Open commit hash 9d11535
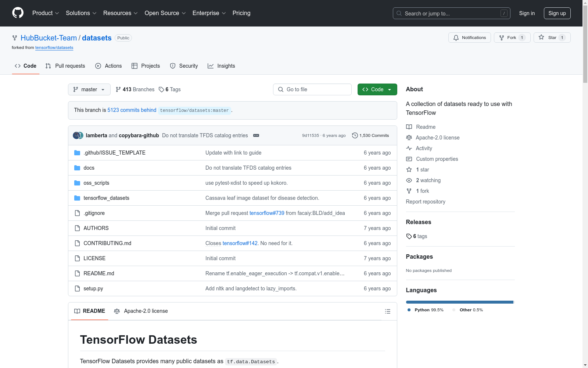Viewport: 588px width, 368px height. pos(311,135)
